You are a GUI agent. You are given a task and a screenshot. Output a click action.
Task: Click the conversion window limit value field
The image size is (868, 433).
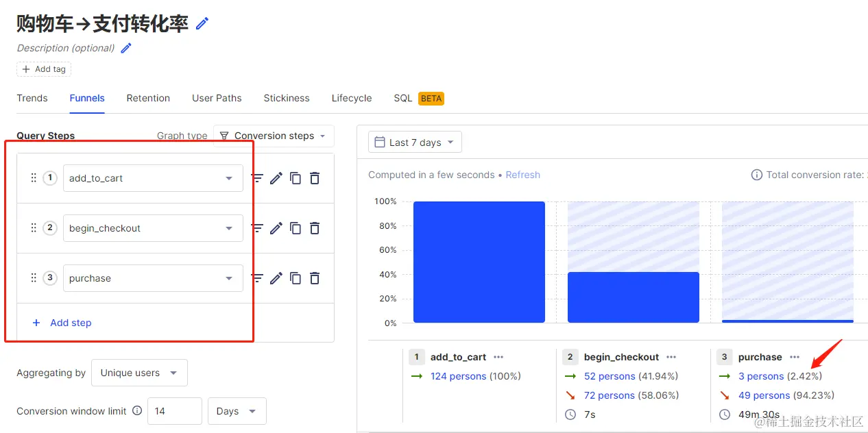175,411
